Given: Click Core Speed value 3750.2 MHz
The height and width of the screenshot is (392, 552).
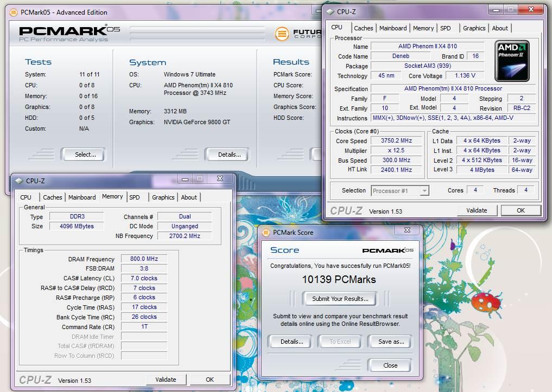Looking at the screenshot, I should [396, 140].
